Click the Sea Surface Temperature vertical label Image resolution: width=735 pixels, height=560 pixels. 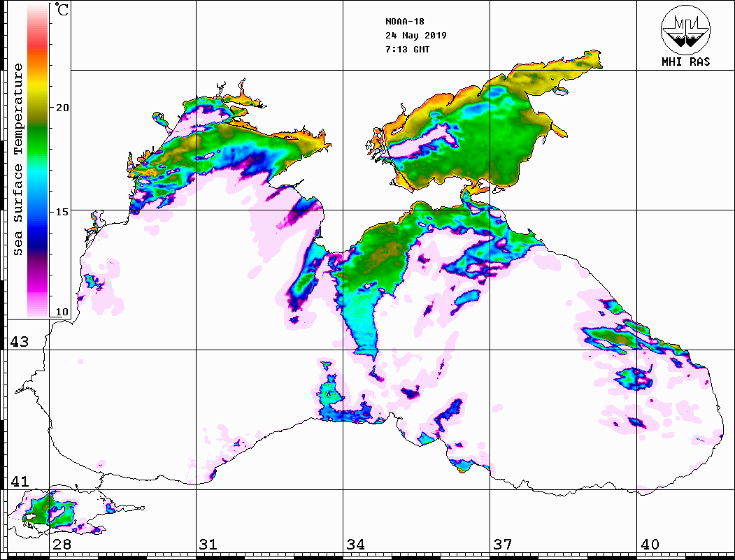17,160
